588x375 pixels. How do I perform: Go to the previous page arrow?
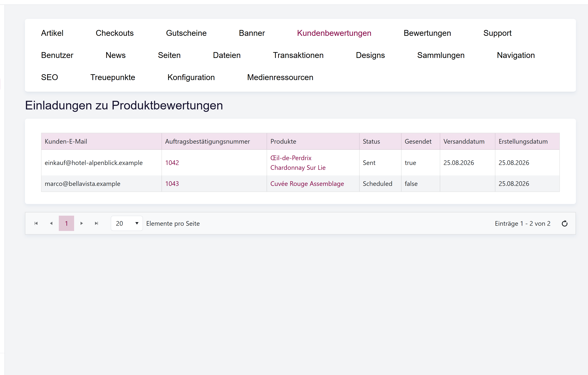pyautogui.click(x=51, y=223)
